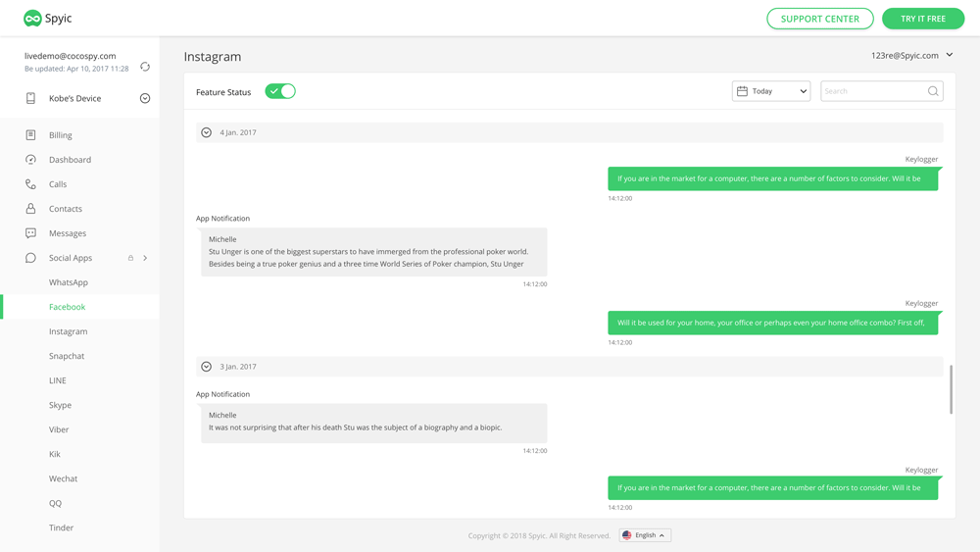The height and width of the screenshot is (552, 980).
Task: Collapse the 3 Jan. 2017 section
Action: (x=207, y=367)
